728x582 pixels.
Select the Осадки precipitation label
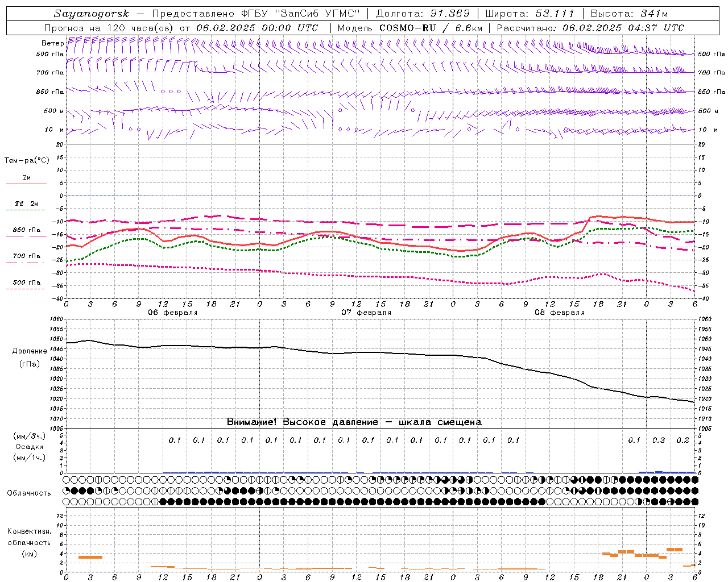[x=30, y=447]
